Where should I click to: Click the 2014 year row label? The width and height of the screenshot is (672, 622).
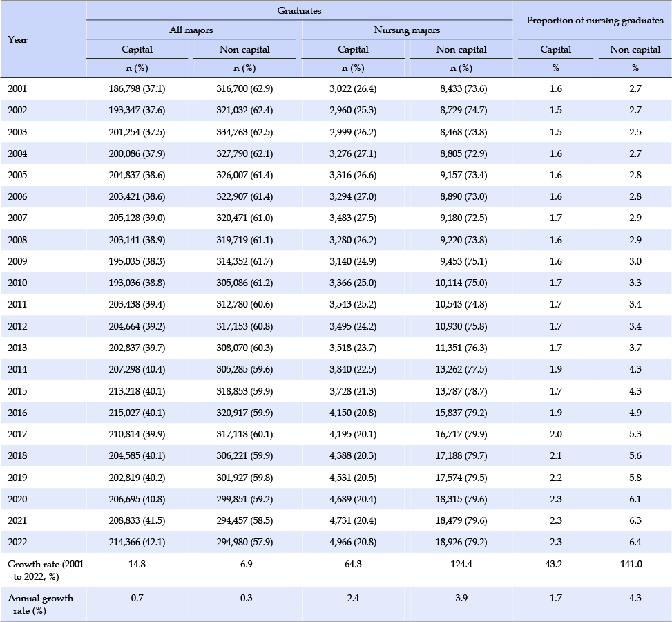pyautogui.click(x=17, y=369)
